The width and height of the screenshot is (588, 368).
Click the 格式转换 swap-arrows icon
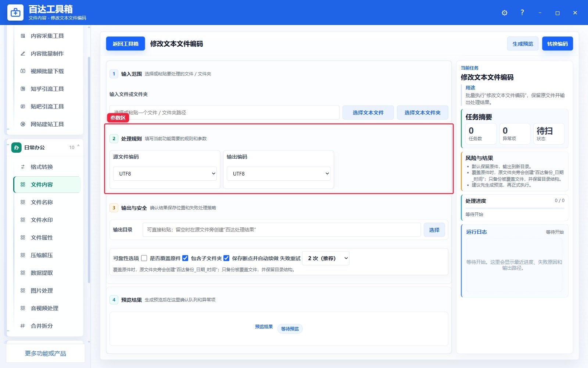(23, 167)
